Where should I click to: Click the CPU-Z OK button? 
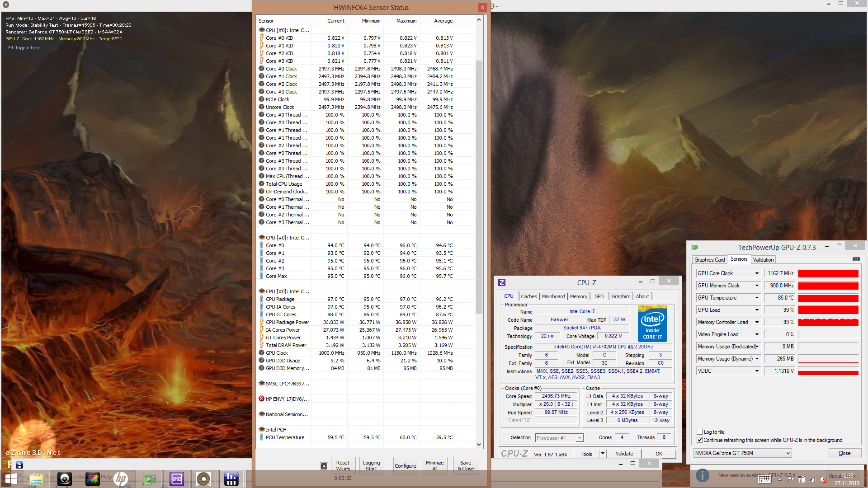[659, 454]
